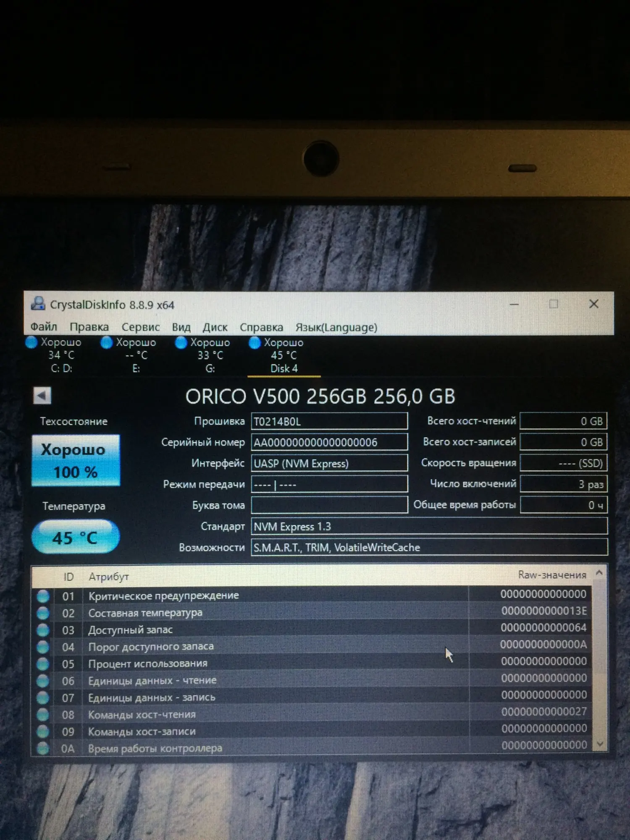
Task: Open the Правка menu
Action: pyautogui.click(x=89, y=327)
